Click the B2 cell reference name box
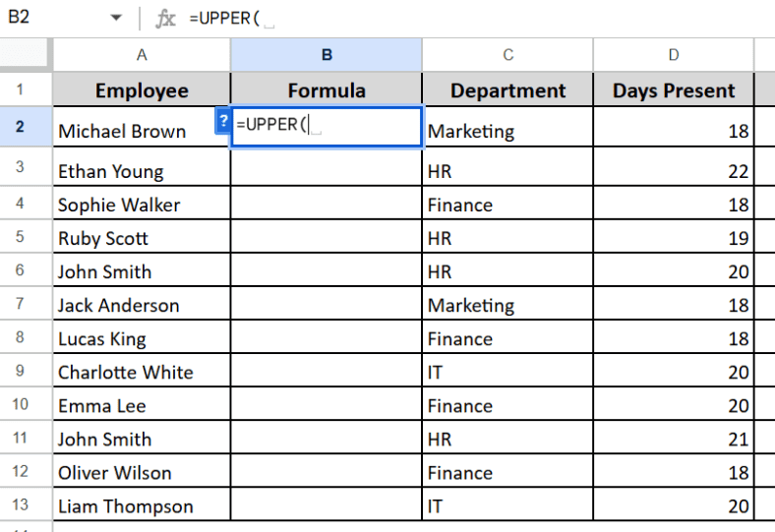 pyautogui.click(x=49, y=18)
